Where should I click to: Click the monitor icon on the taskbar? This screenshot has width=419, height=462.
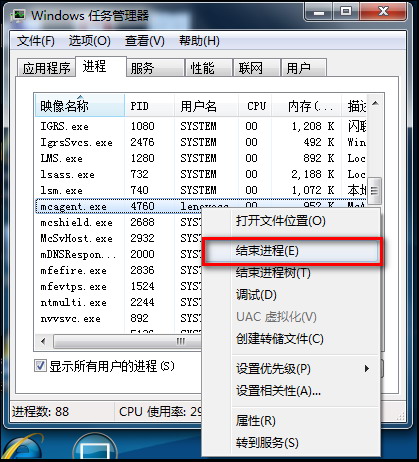pos(95,449)
